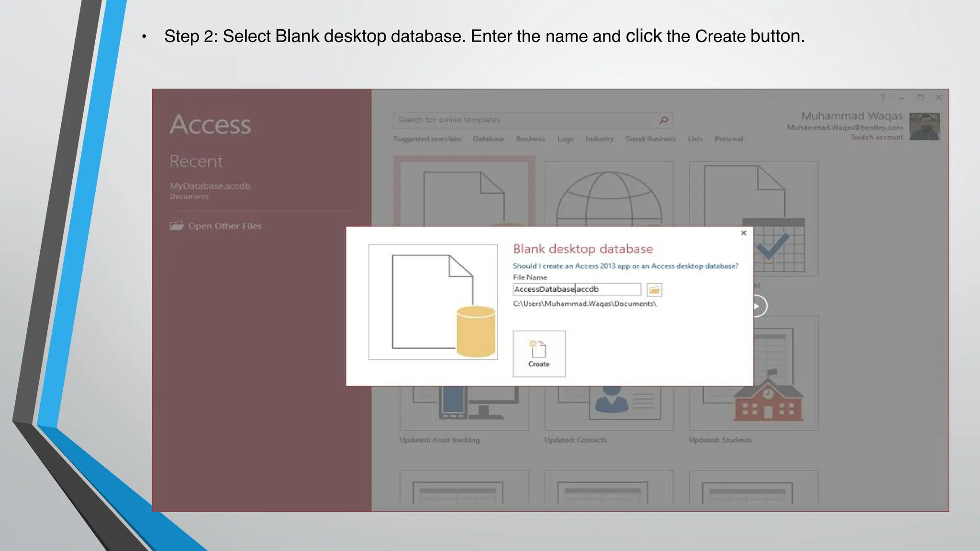Select the custom web app globe template
The height and width of the screenshot is (551, 980).
(x=609, y=194)
